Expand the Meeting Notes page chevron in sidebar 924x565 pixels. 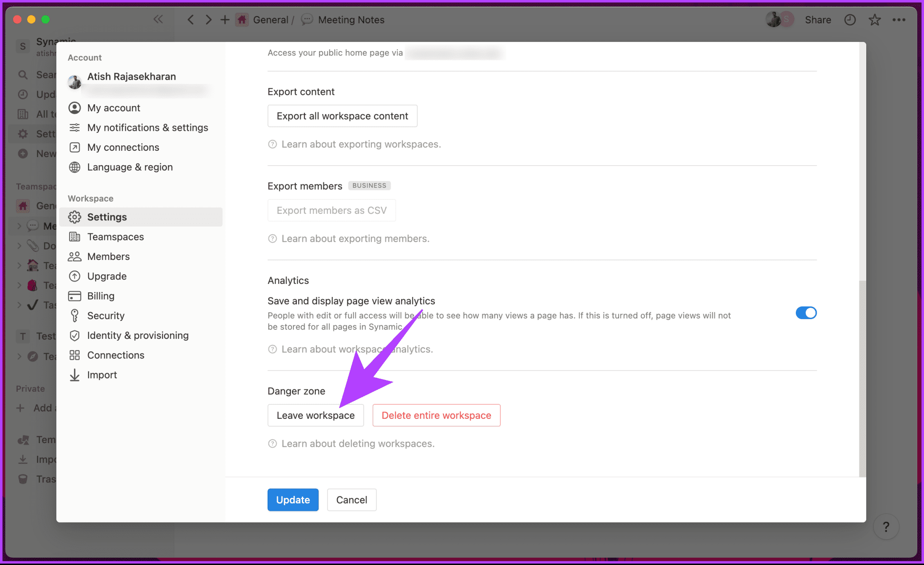tap(19, 226)
